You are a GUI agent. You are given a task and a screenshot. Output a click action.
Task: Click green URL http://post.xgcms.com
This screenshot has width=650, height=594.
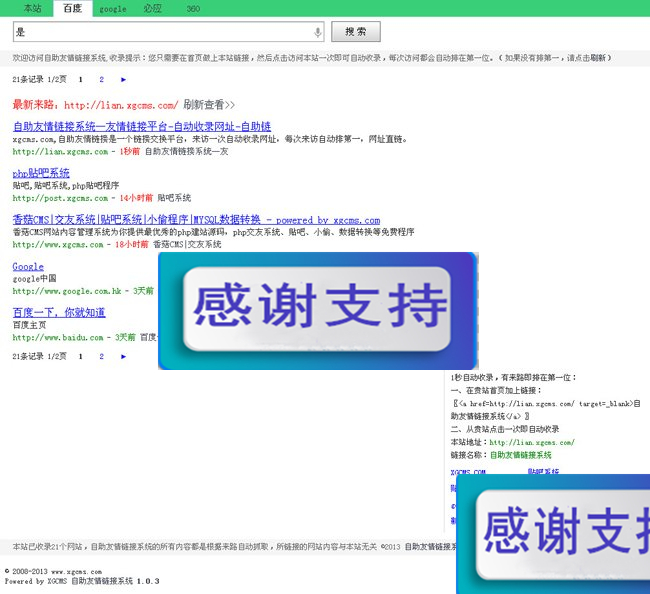tap(60, 198)
